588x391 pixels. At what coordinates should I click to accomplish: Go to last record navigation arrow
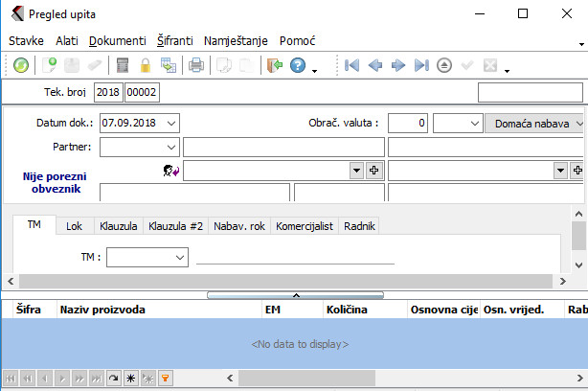(421, 66)
